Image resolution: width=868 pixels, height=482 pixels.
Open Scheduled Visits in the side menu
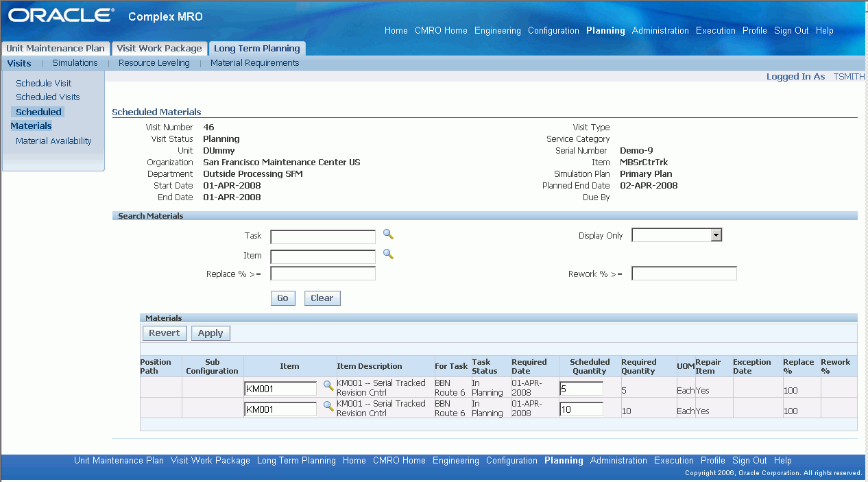click(x=48, y=97)
